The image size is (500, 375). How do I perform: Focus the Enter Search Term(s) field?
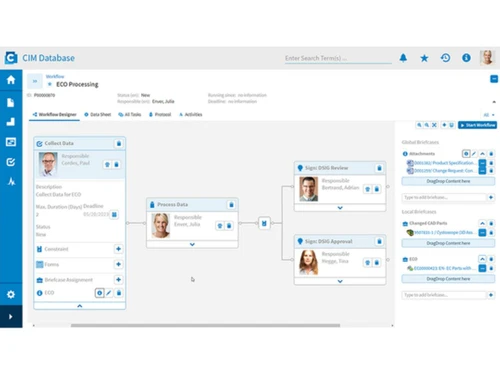click(338, 58)
